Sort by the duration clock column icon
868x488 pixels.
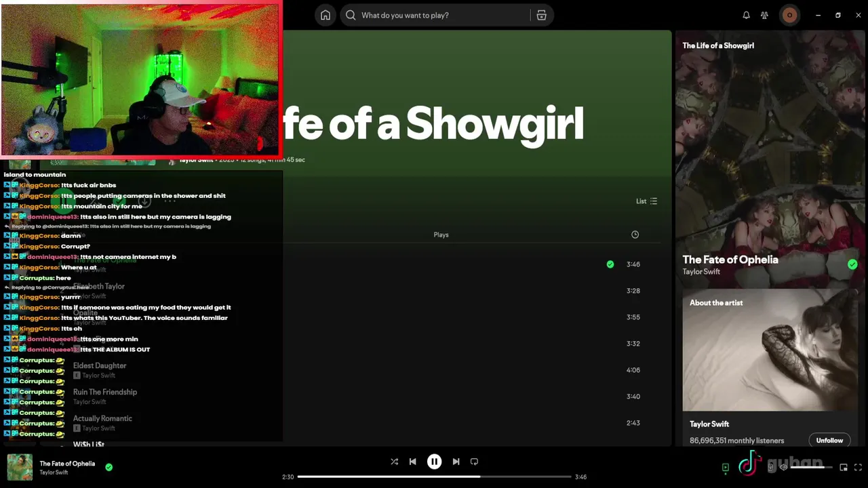(x=635, y=235)
